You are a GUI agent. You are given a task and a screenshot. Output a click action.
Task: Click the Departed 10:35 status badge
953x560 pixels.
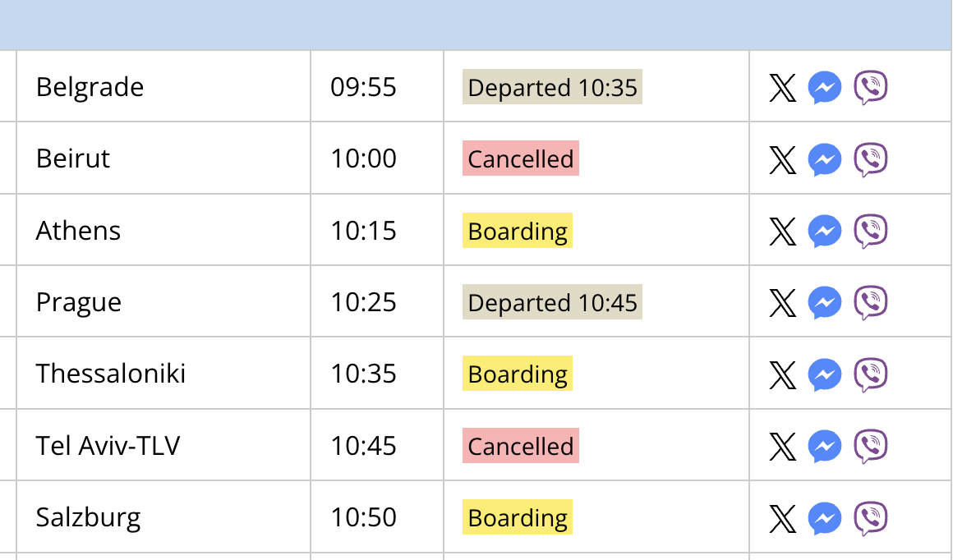click(x=552, y=87)
